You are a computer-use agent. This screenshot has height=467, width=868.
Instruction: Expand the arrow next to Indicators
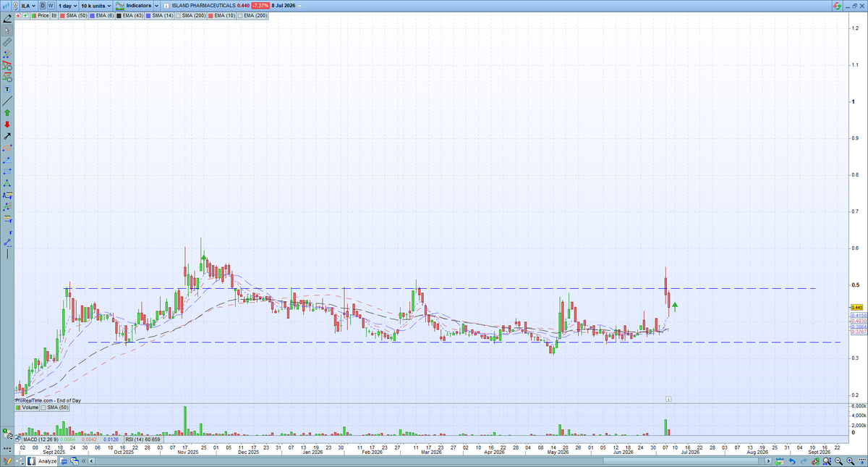[x=157, y=6]
